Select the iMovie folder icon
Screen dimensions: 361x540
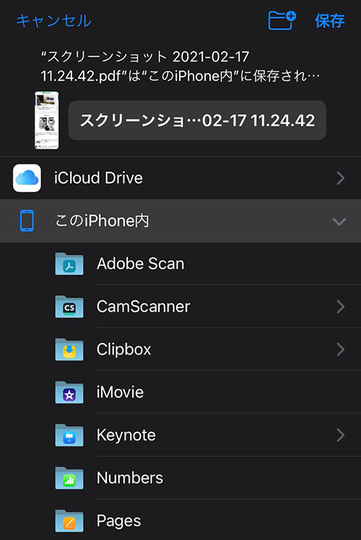pos(69,392)
